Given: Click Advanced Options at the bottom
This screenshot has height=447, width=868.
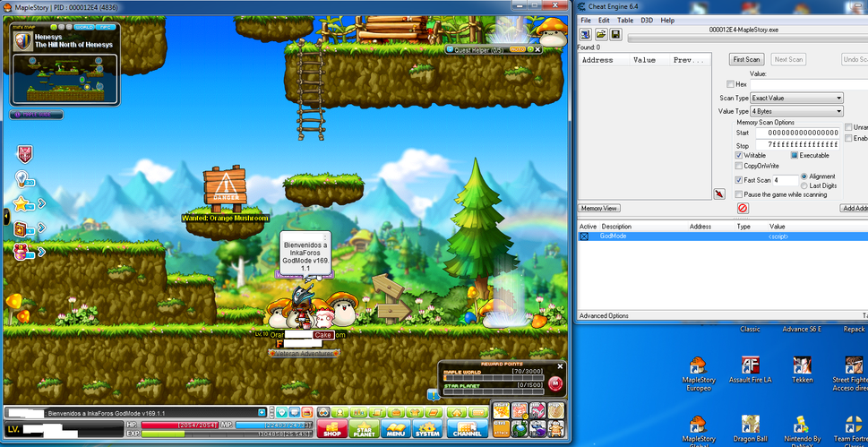Looking at the screenshot, I should [x=604, y=315].
